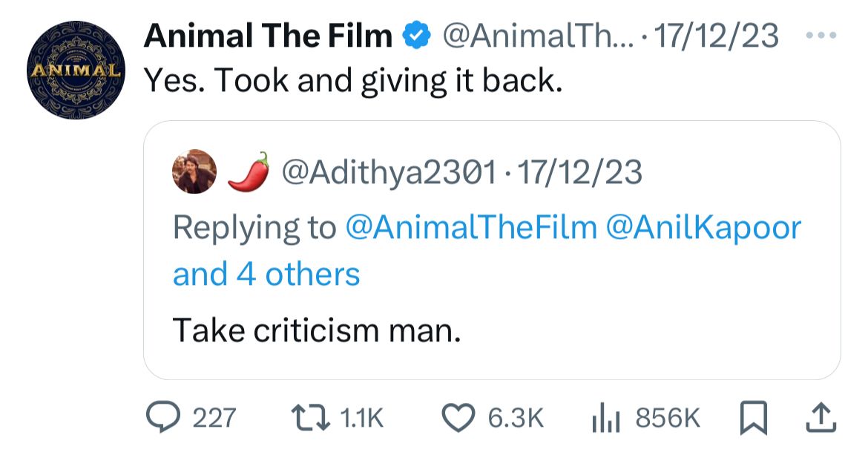Click the @Adithya2301 handle
The width and height of the screenshot is (868, 455).
(389, 173)
